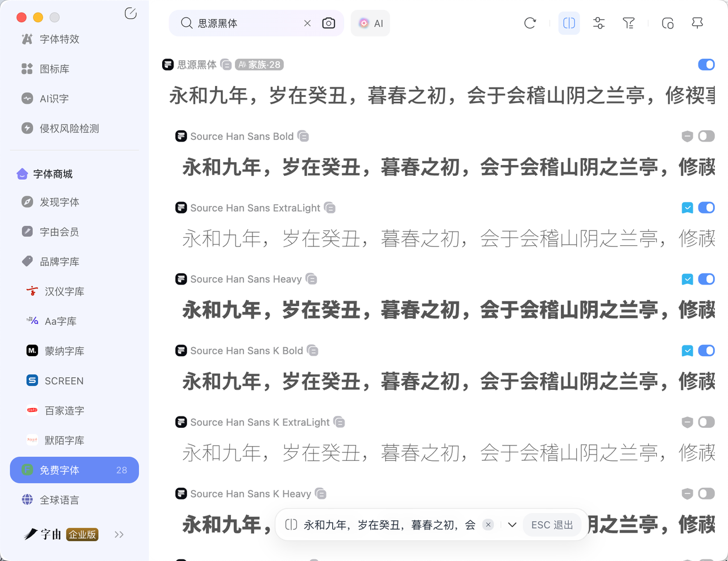Viewport: 728px width, 561px height.
Task: Toggle the compare preview mode icon
Action: [569, 23]
